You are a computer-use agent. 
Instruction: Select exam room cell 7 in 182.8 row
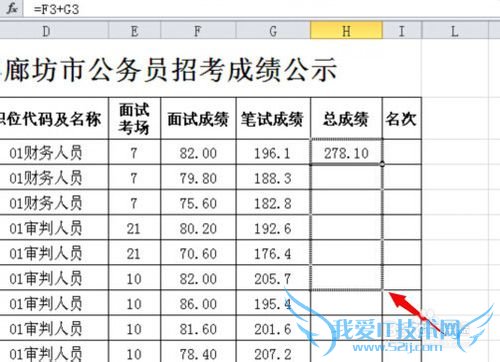click(x=134, y=202)
